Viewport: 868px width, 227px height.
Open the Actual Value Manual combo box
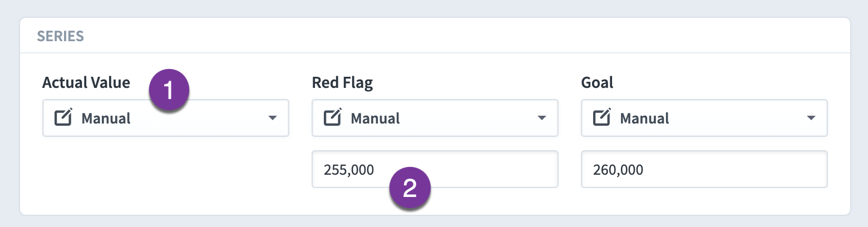coord(166,118)
